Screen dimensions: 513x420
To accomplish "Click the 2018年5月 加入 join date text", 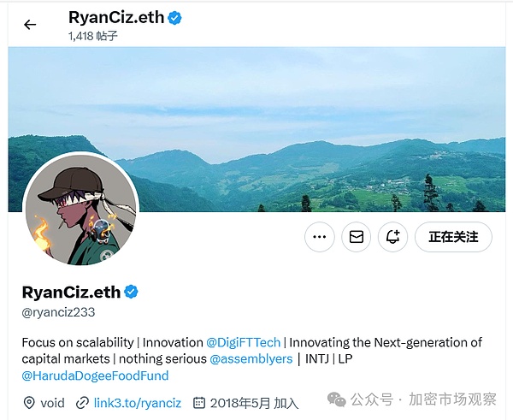I will tap(254, 403).
